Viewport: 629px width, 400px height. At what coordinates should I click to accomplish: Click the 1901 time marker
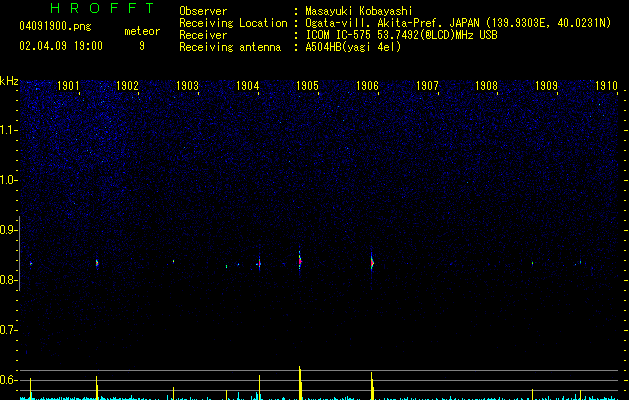coord(68,86)
